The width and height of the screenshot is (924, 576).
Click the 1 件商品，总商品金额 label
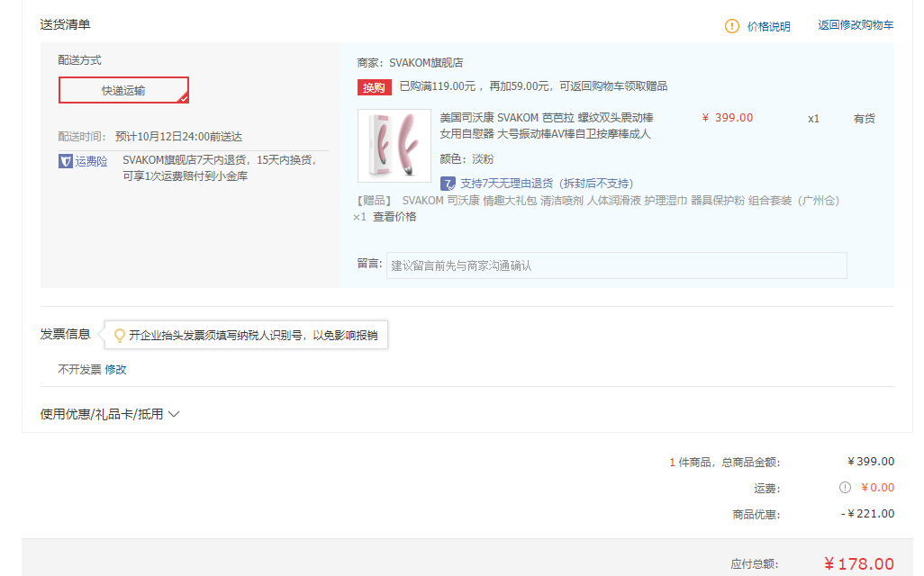[x=724, y=462]
